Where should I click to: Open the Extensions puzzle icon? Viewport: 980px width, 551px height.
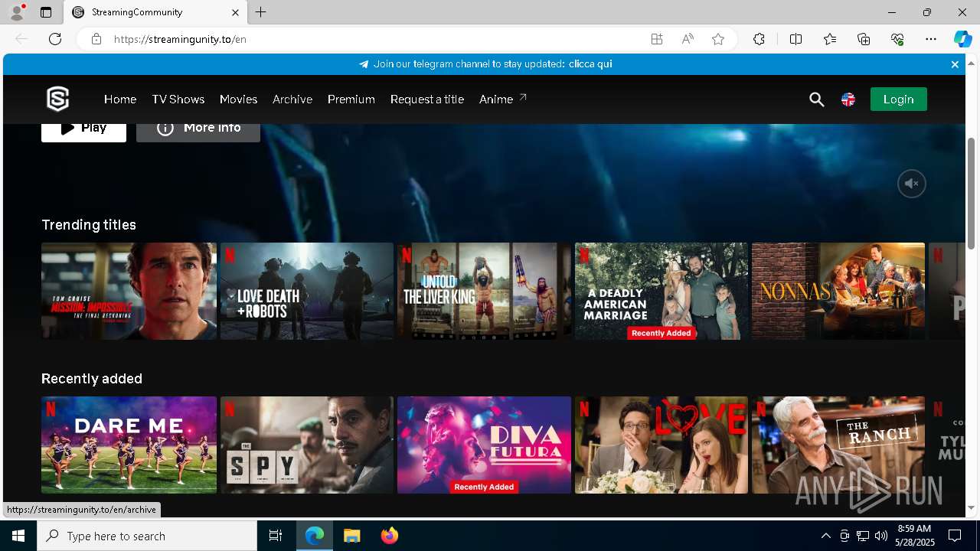coord(759,39)
